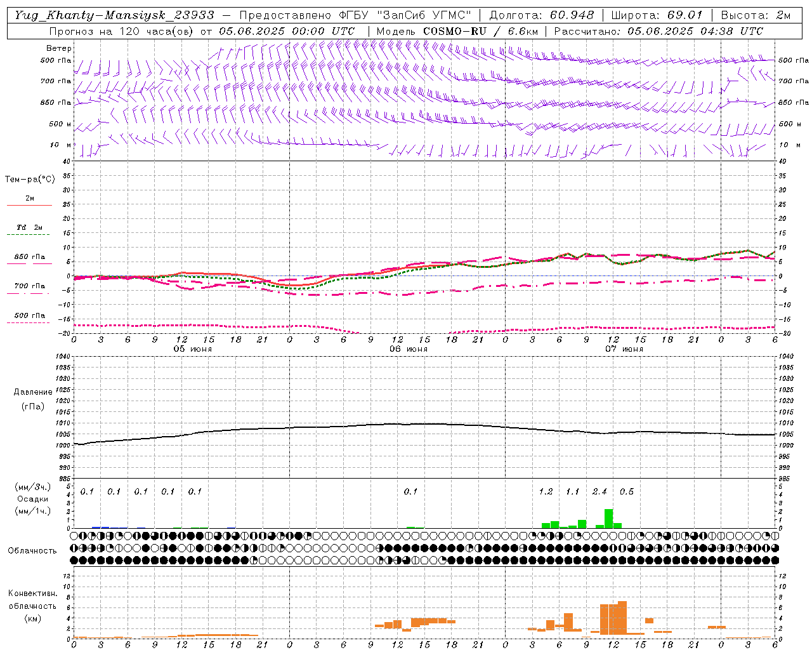Viewport: 812px width, 650px height.
Task: Click the 06 июня date label
Action: [409, 349]
